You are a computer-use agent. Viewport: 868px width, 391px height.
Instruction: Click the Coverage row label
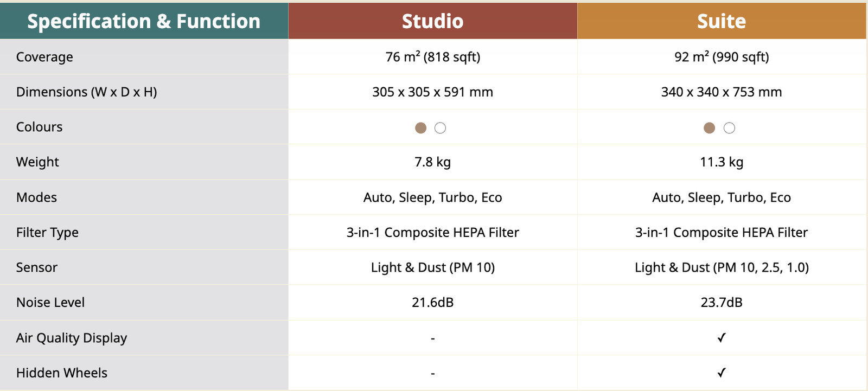point(44,57)
